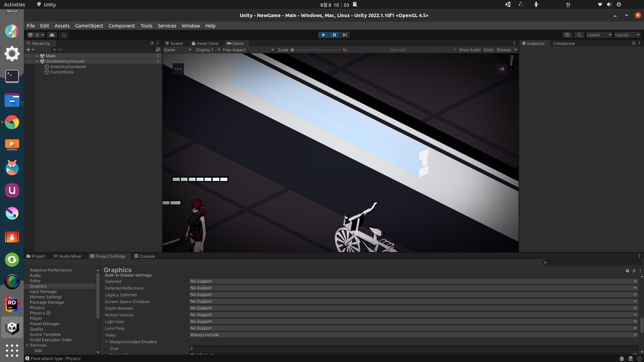This screenshot has height=362, width=644.
Task: Open the Undo History icon
Action: (567, 35)
